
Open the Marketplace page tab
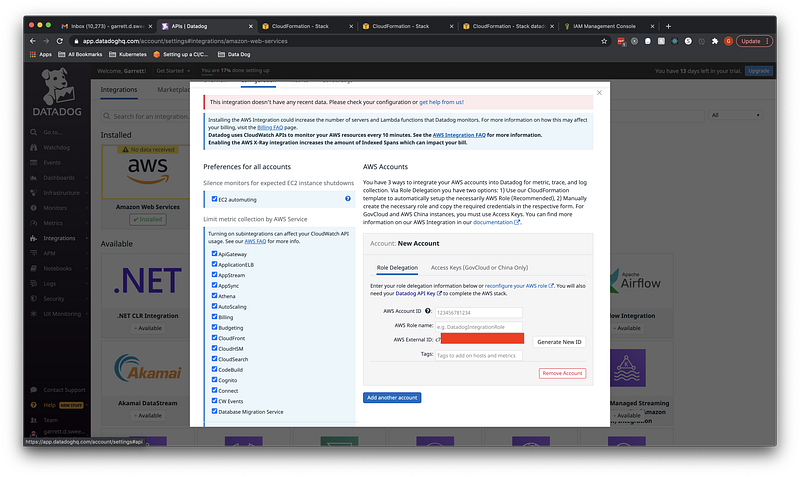(x=173, y=90)
